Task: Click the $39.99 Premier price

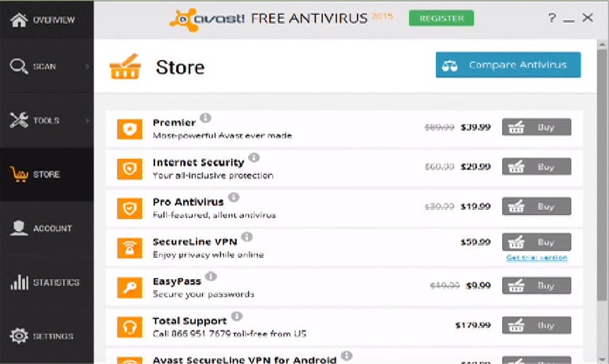Action: pyautogui.click(x=475, y=128)
